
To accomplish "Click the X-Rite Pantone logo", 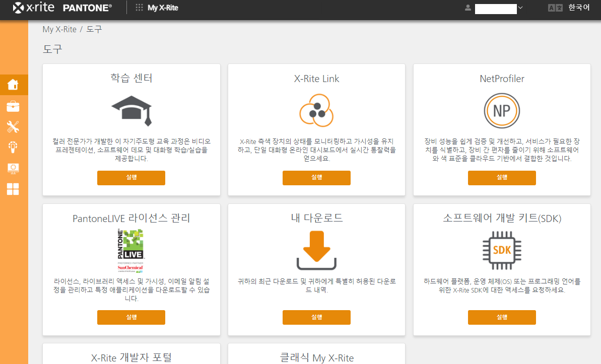I will (x=62, y=7).
